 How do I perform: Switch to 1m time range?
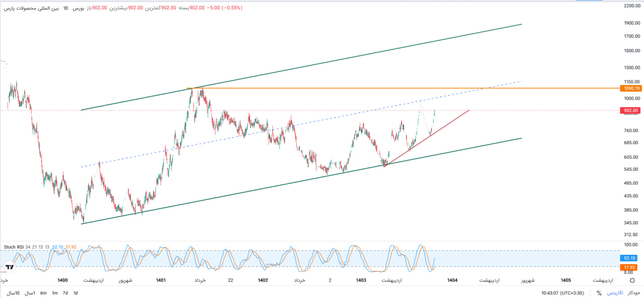[x=55, y=293]
